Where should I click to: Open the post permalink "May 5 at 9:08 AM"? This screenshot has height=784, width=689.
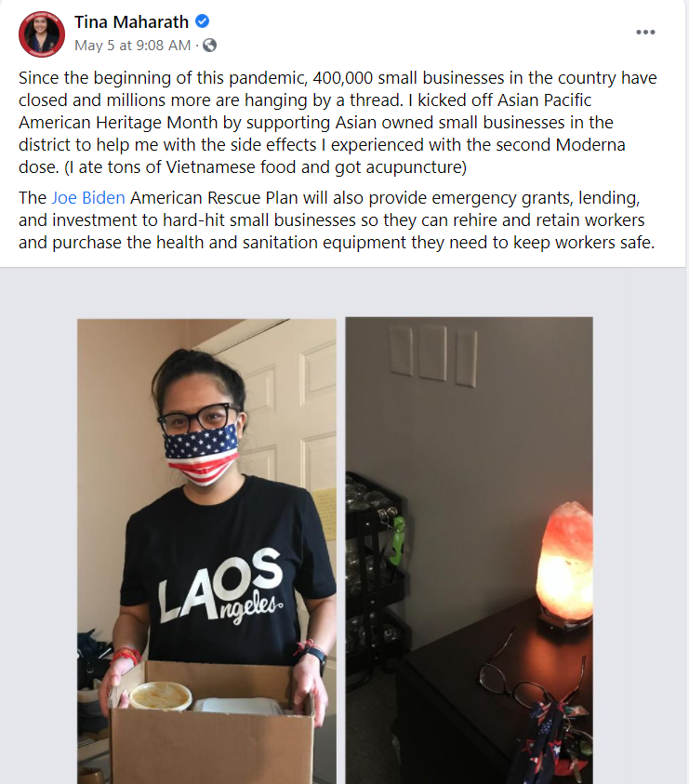click(x=132, y=46)
